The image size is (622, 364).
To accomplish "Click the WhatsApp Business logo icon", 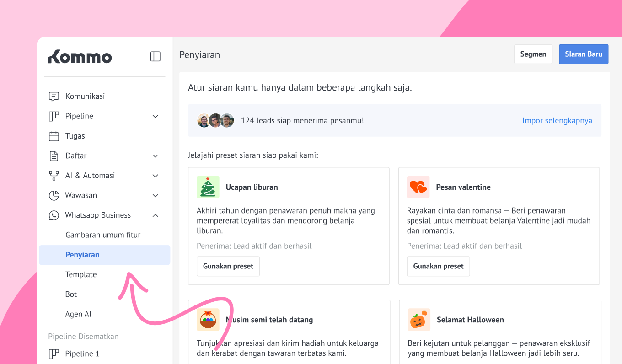I will [x=54, y=215].
